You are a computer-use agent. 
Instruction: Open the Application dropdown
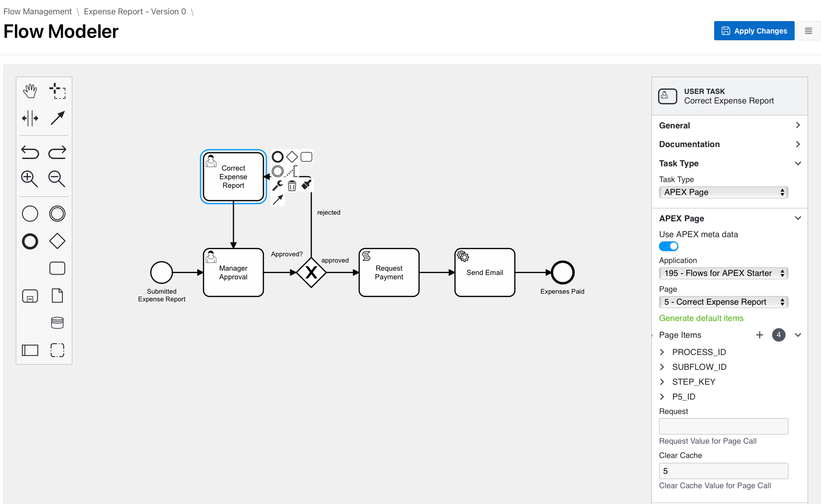[x=723, y=273]
